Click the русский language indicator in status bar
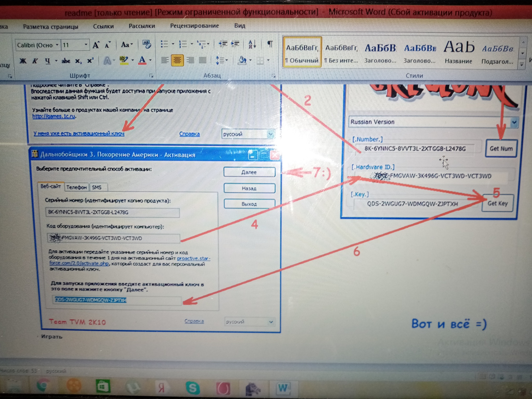532x399 pixels. click(56, 371)
